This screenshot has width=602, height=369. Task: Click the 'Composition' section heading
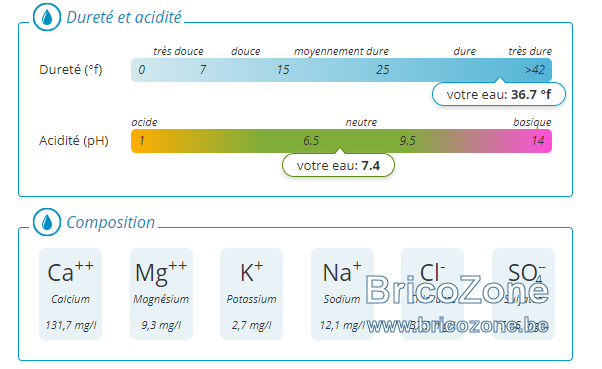click(111, 222)
